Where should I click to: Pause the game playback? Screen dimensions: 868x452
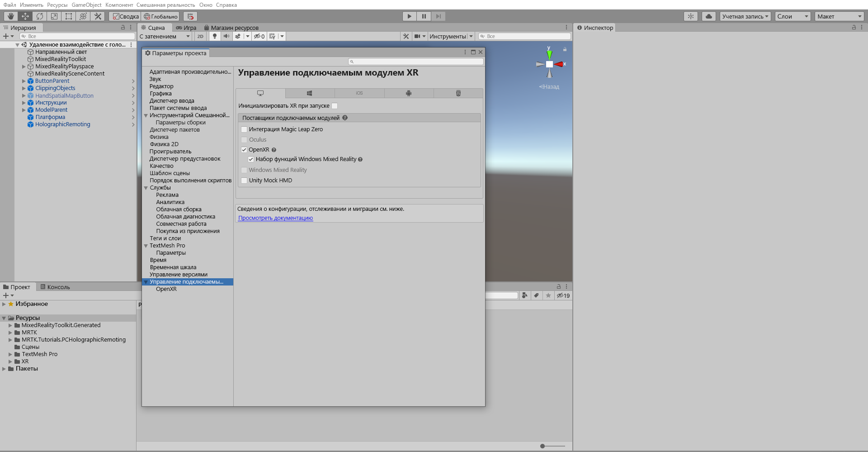click(424, 16)
